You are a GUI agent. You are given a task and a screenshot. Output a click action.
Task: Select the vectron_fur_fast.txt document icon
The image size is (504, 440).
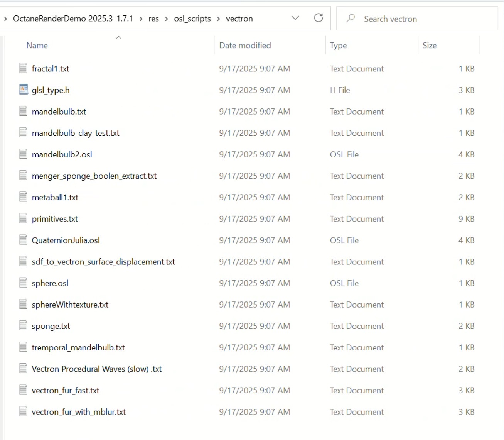click(24, 390)
